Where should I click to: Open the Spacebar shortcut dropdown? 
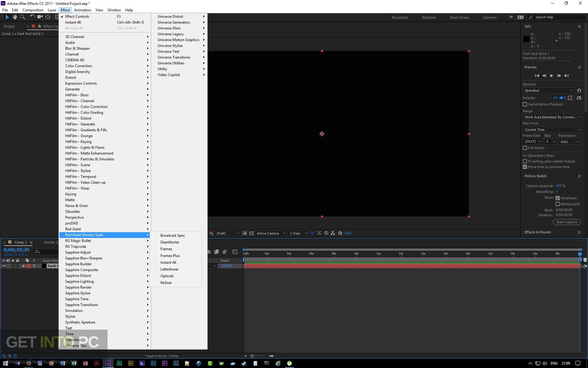click(548, 90)
